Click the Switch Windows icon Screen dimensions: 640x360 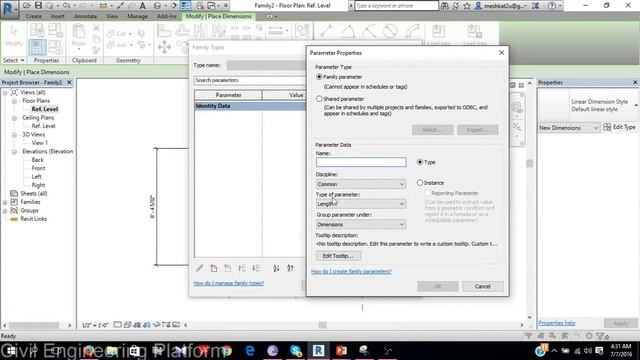coord(211,6)
